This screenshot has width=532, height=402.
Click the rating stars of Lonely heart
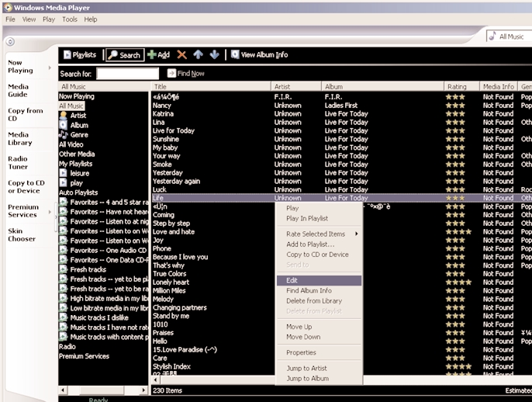[x=458, y=282]
